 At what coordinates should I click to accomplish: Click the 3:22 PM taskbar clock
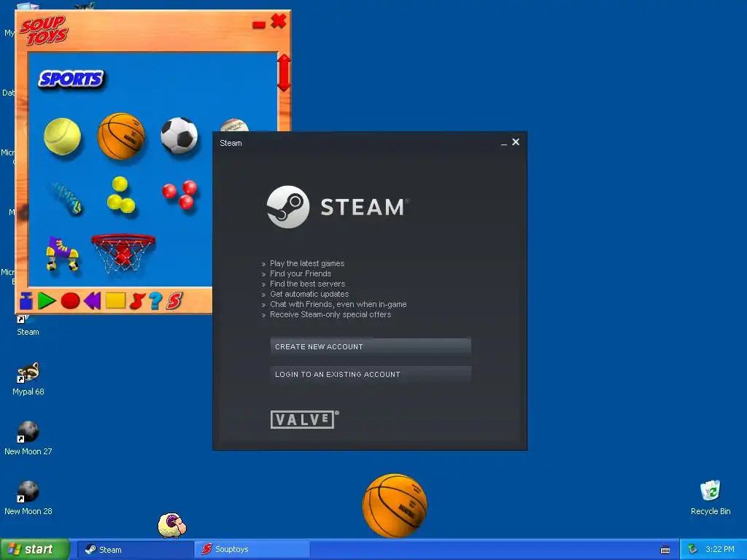(x=720, y=549)
